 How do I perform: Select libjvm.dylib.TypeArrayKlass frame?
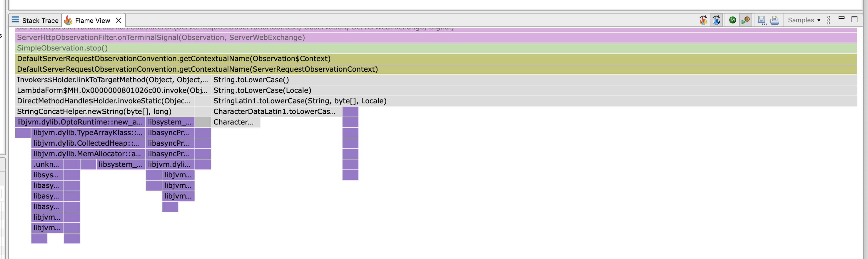point(88,132)
